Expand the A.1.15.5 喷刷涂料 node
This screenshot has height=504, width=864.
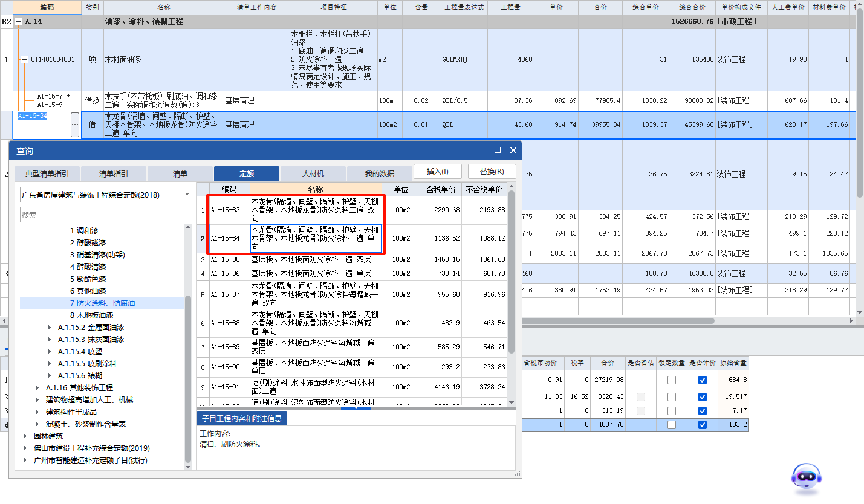pyautogui.click(x=50, y=364)
